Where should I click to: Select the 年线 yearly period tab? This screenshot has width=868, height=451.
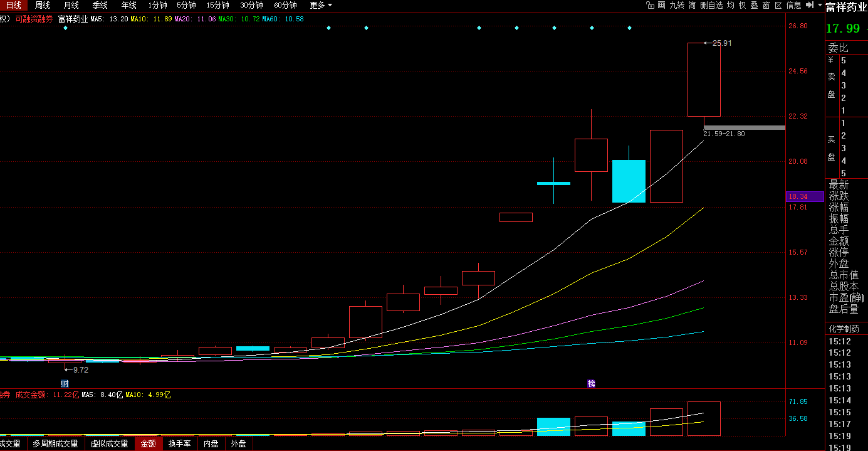(x=128, y=5)
